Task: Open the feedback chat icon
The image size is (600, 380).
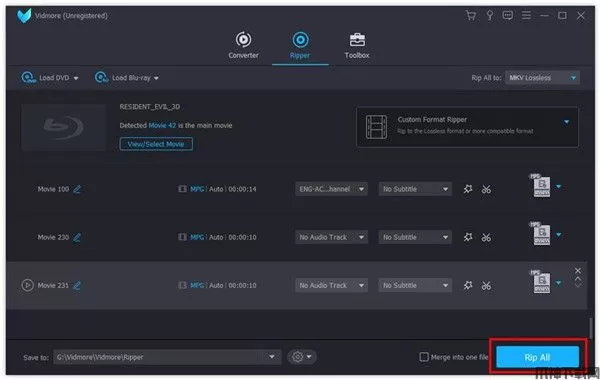Action: 508,16
